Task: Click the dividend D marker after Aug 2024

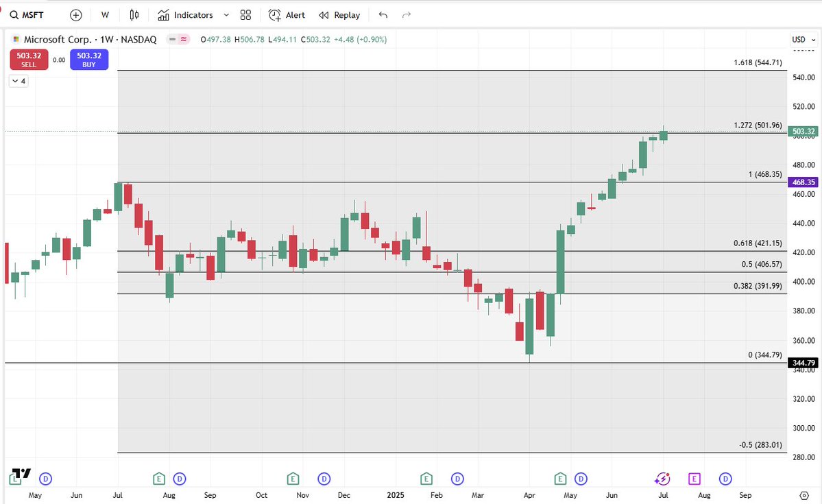Action: 180,479
